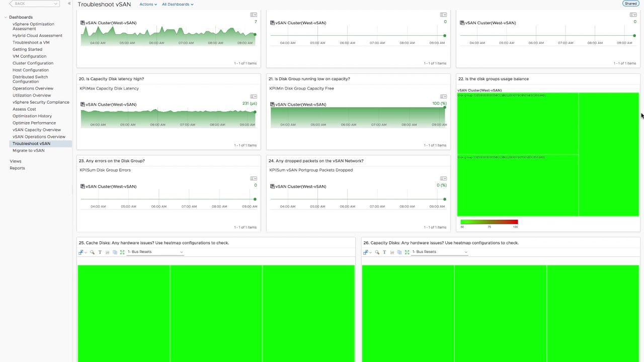
Task: Go to Host Configuration dashboard
Action: click(31, 70)
